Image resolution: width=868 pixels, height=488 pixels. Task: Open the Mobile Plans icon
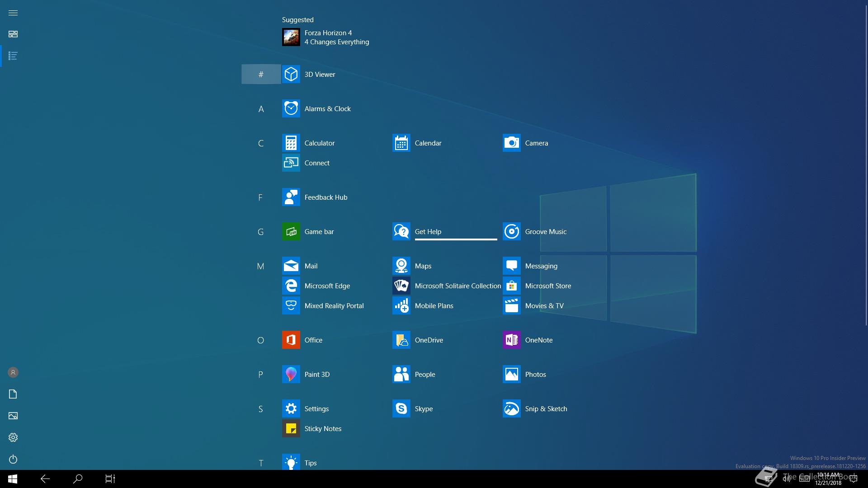pos(401,305)
